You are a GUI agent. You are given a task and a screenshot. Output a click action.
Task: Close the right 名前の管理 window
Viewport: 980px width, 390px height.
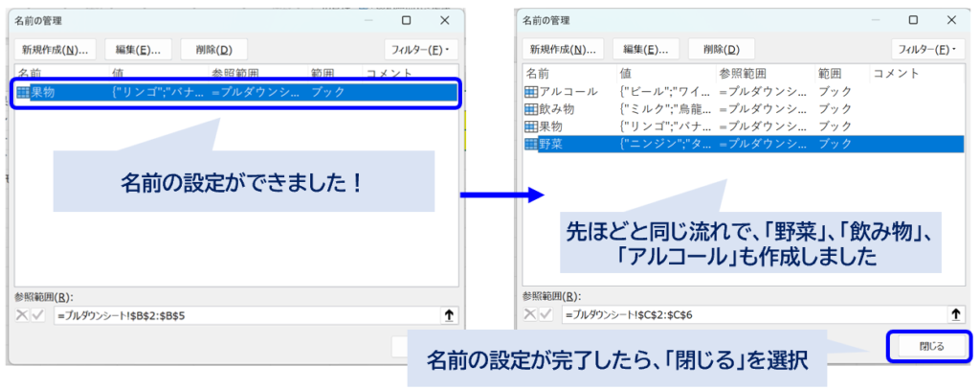click(952, 21)
